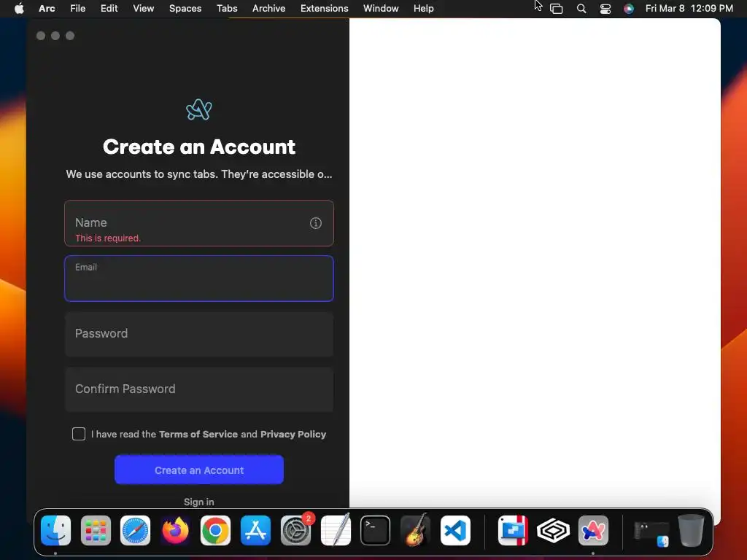This screenshot has width=747, height=560.
Task: Click into the Email field
Action: coord(199,279)
